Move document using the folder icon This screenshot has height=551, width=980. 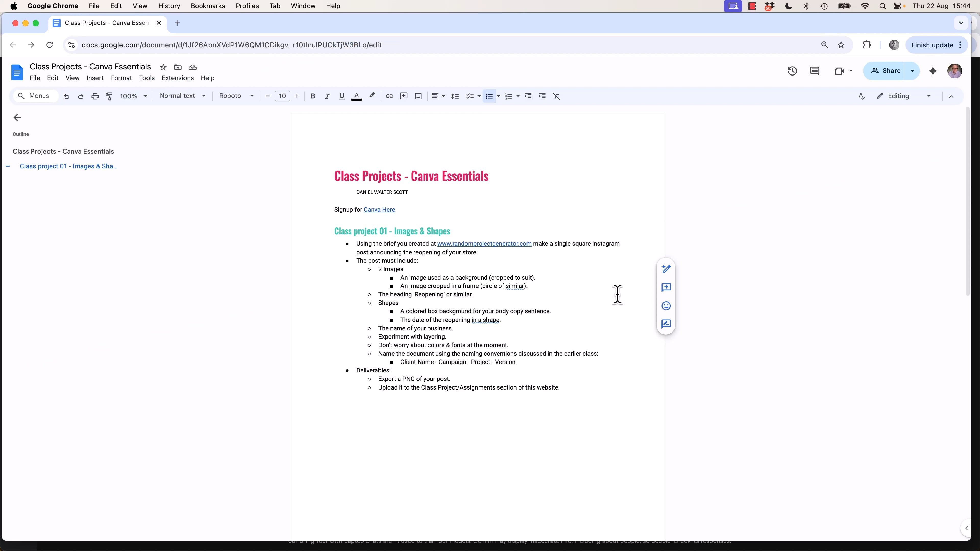click(x=178, y=67)
